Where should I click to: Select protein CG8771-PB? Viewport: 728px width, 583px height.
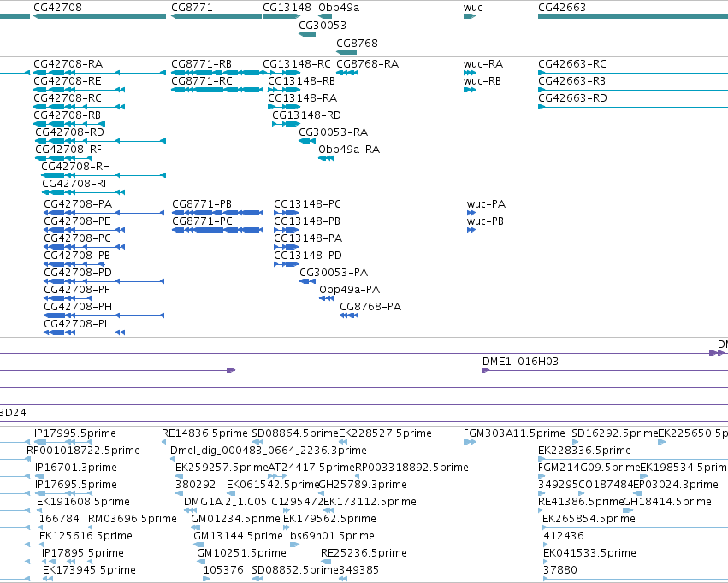point(202,204)
